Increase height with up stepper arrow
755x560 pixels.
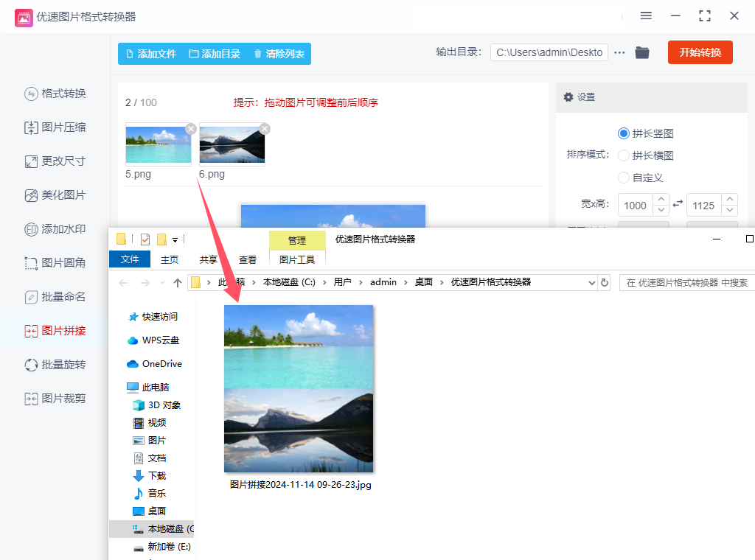pos(730,199)
